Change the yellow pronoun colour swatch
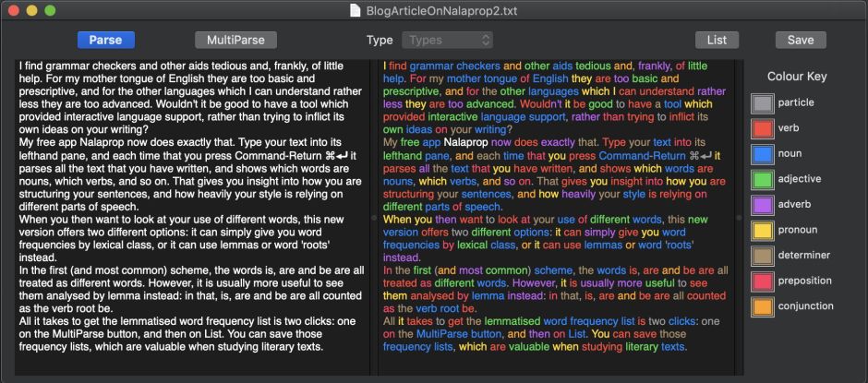This screenshot has width=868, height=383. 762,230
